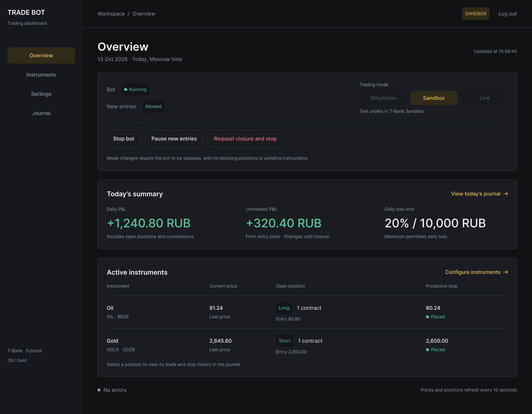Open Settings from the sidebar
Viewport: 532px width, 414px height.
[x=41, y=94]
